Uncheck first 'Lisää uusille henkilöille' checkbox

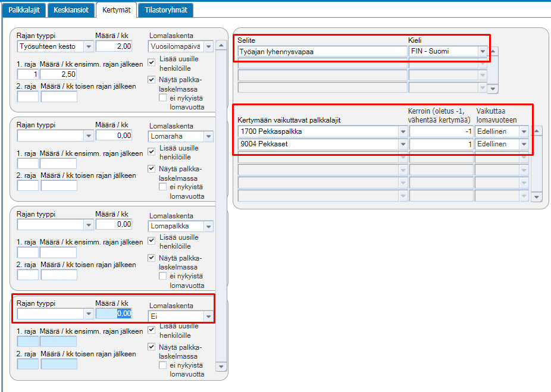152,62
